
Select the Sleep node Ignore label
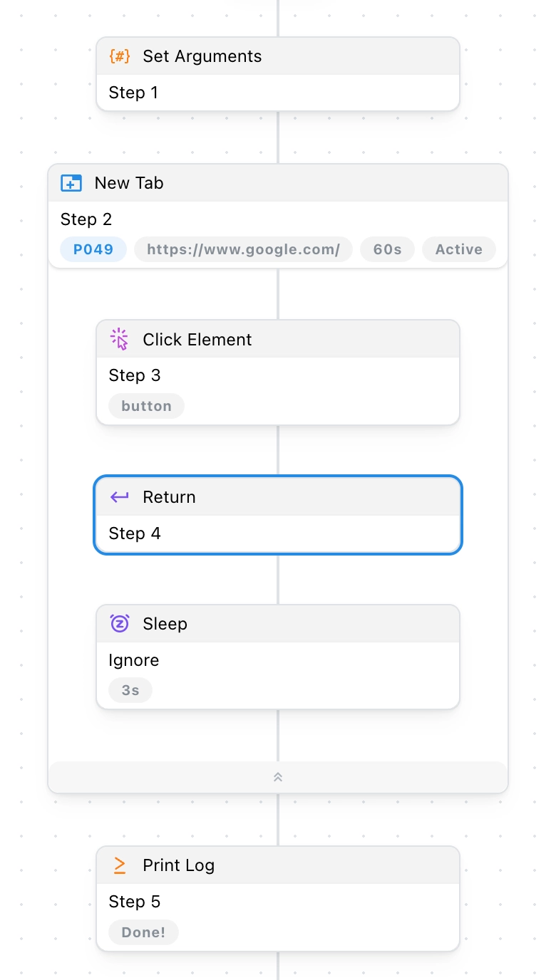pyautogui.click(x=133, y=660)
